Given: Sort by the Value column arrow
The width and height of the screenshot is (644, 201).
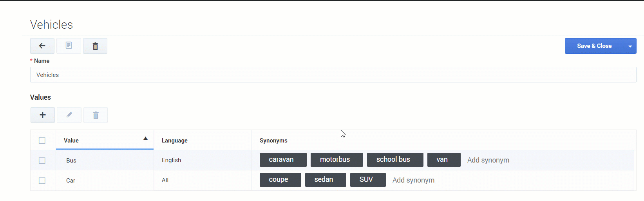Looking at the screenshot, I should 145,139.
